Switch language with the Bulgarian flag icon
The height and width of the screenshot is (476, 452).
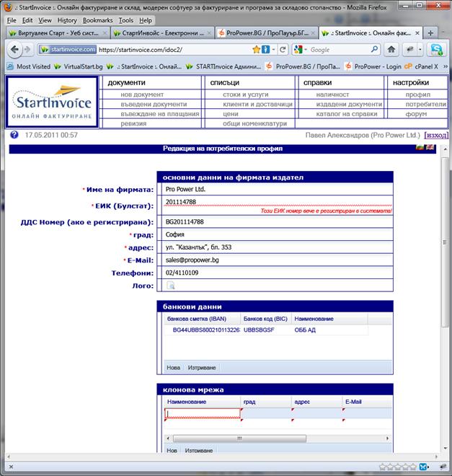point(420,147)
